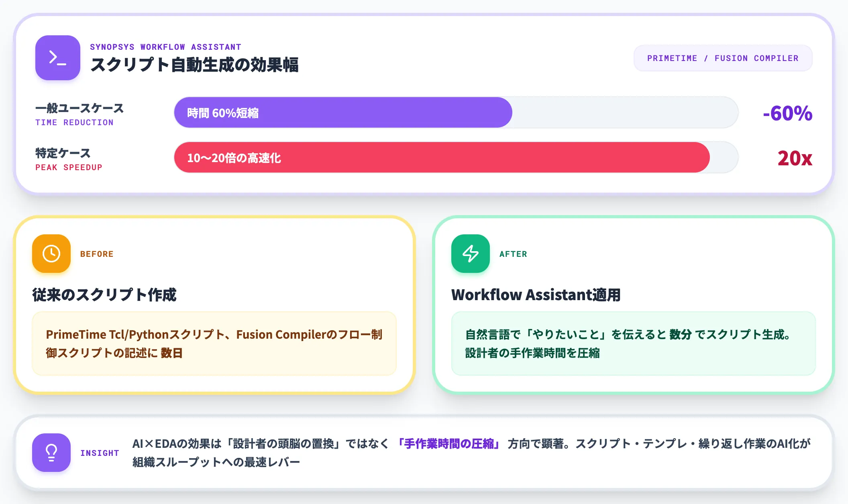The image size is (848, 504).
Task: Click the heading スクリプト自動生成の効果幅
Action: 194,65
